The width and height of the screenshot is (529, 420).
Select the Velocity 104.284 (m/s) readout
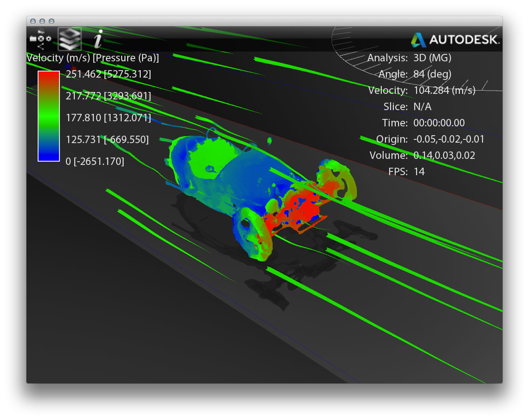click(444, 91)
